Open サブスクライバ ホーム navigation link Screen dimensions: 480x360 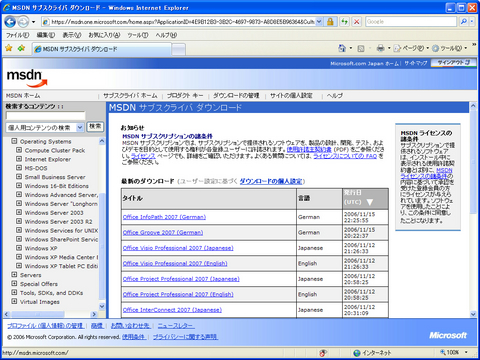130,96
